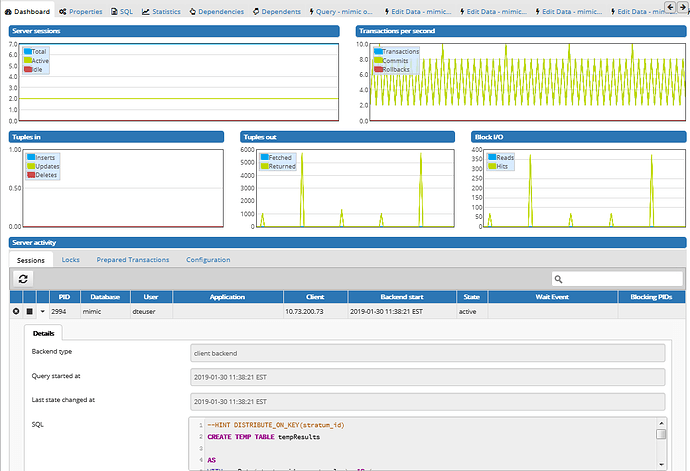Click the Active legend swatch in Server sessions

[x=28, y=60]
